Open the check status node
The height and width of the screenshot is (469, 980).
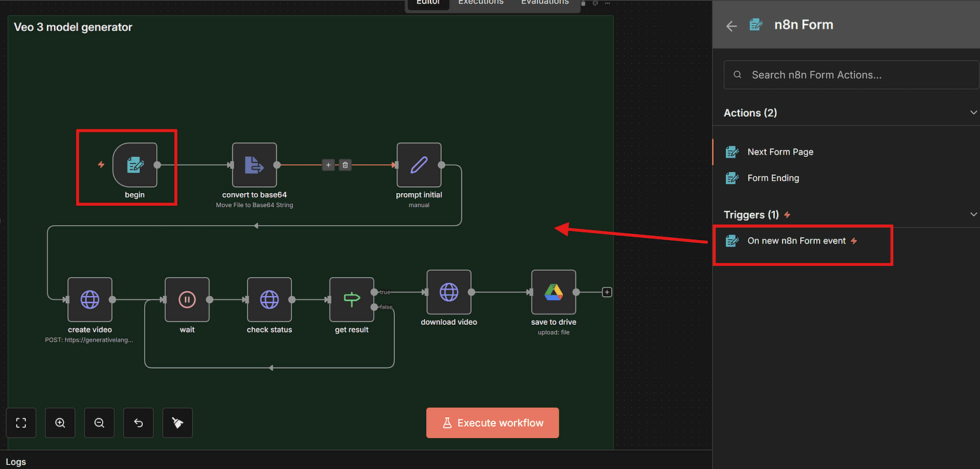269,300
